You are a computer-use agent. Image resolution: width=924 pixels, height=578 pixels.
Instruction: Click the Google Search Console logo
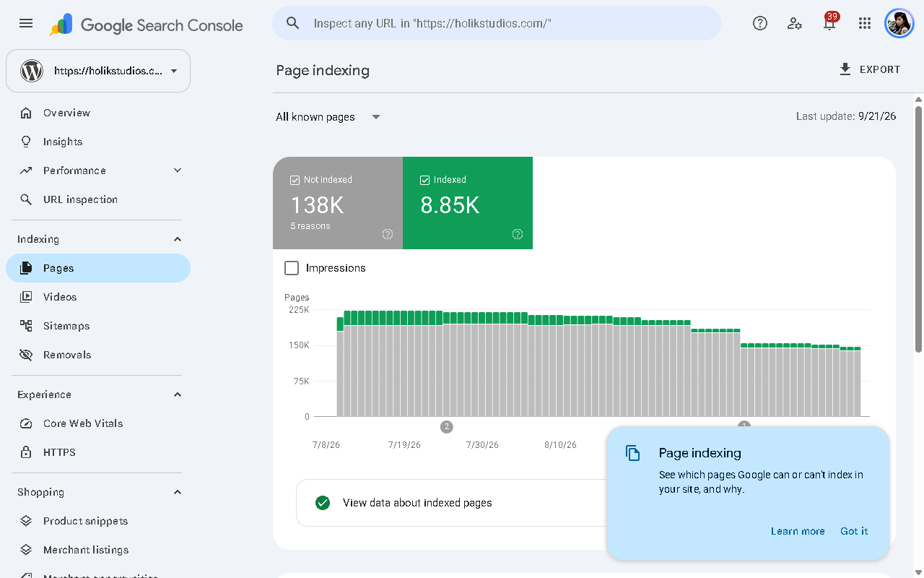coord(147,25)
